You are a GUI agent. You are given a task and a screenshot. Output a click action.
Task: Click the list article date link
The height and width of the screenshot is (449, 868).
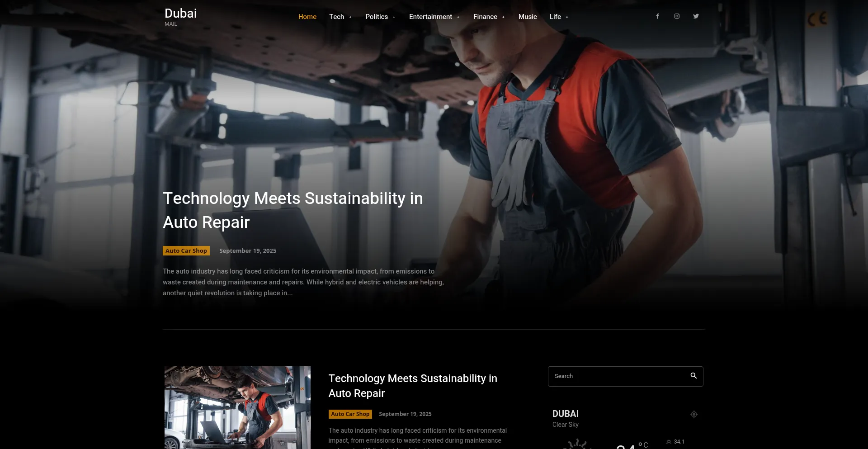[x=405, y=414]
